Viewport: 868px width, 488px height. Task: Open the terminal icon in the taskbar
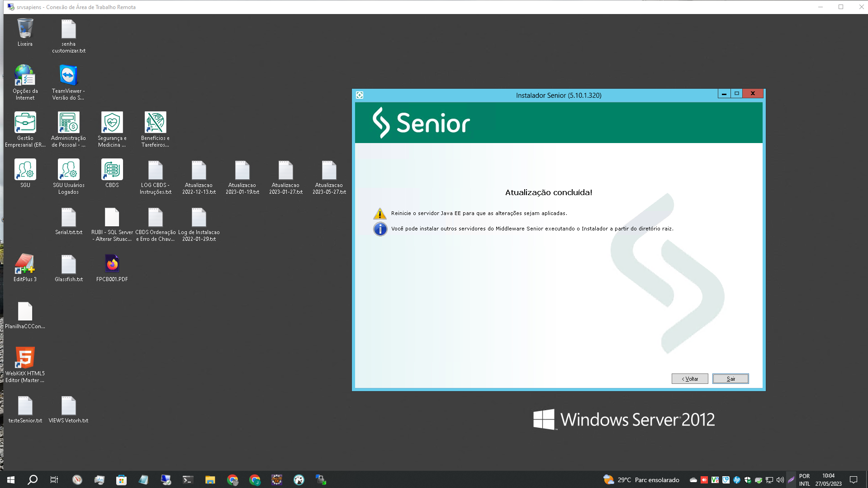tap(188, 480)
